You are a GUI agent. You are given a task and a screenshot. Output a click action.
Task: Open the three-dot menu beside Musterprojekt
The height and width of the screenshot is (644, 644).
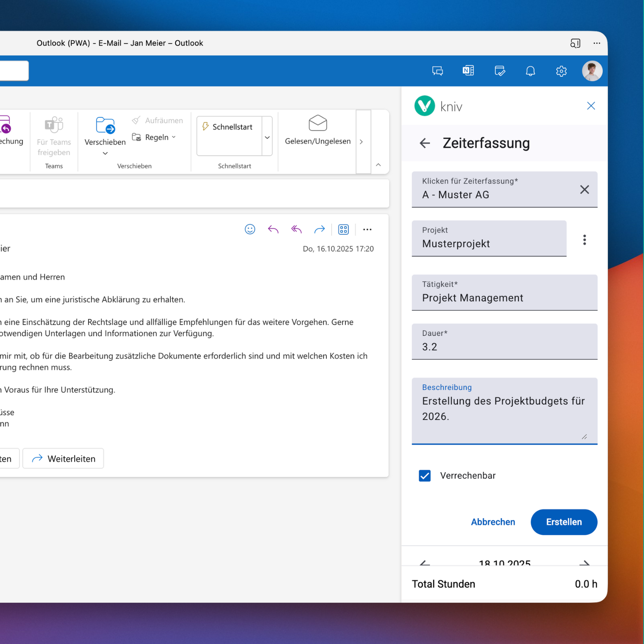click(584, 239)
